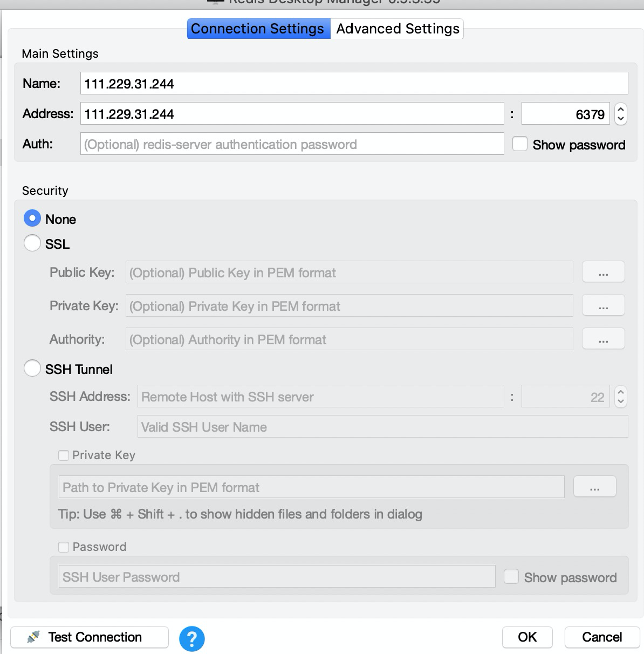Screen dimensions: 644x654
Task: Click the SSH Address host field
Action: click(320, 397)
